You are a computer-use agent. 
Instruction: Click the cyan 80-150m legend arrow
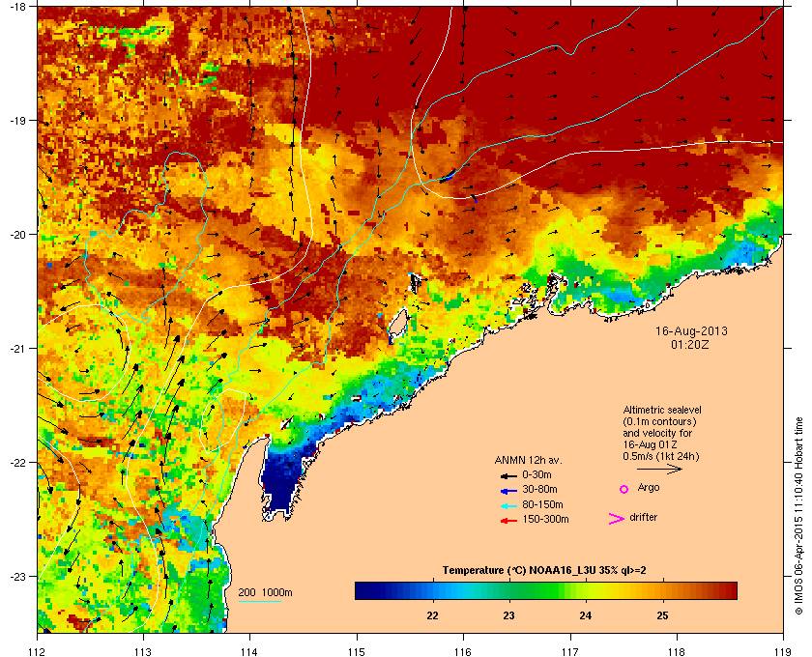click(508, 505)
